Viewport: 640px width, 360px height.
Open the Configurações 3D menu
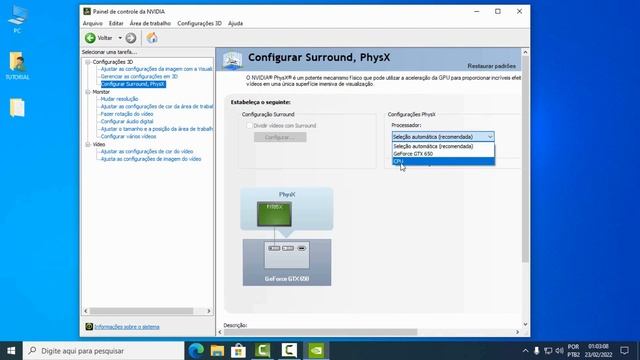pyautogui.click(x=199, y=23)
